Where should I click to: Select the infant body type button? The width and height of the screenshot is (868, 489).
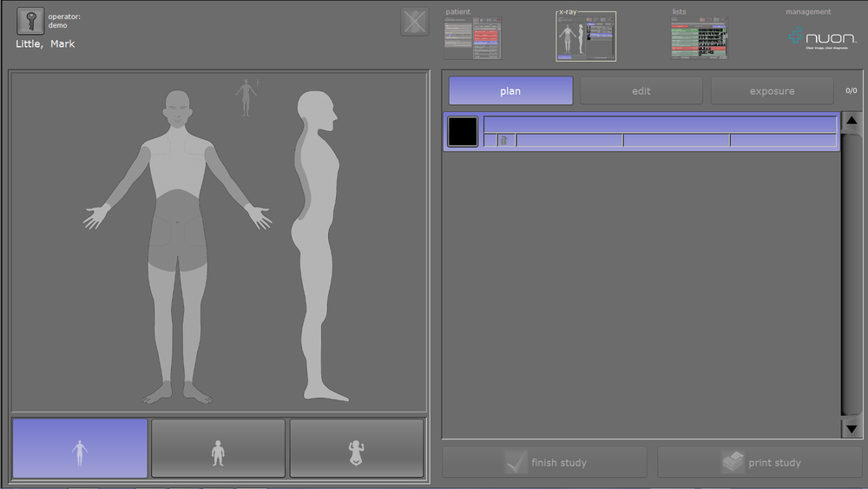[356, 448]
